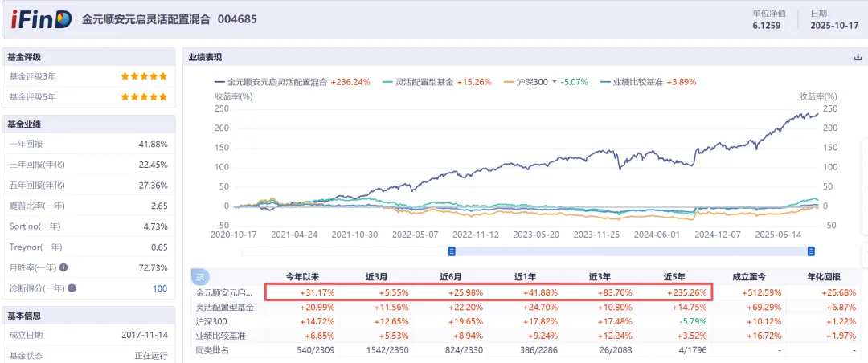This screenshot has height=363, width=868.
Task: Click the 同类排名 row label
Action: pos(213,349)
